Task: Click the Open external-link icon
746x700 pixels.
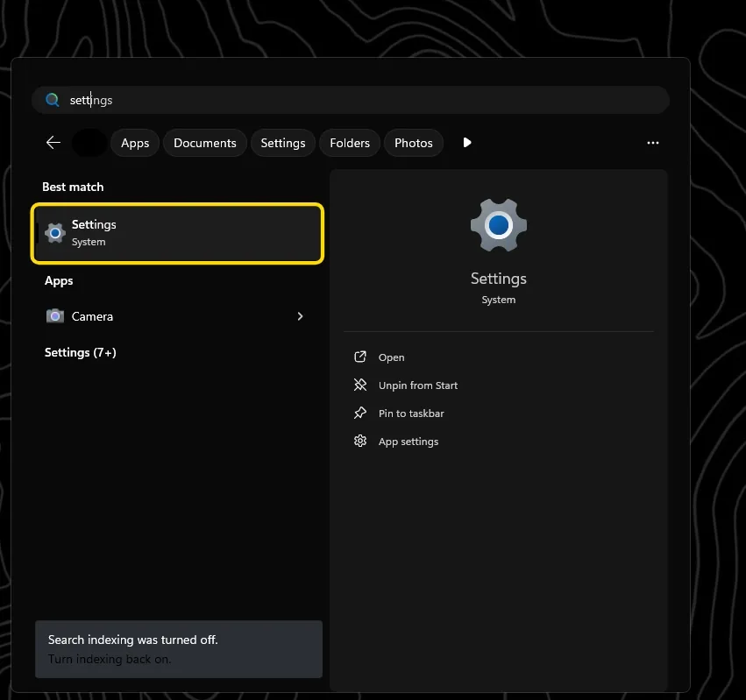Action: tap(360, 357)
